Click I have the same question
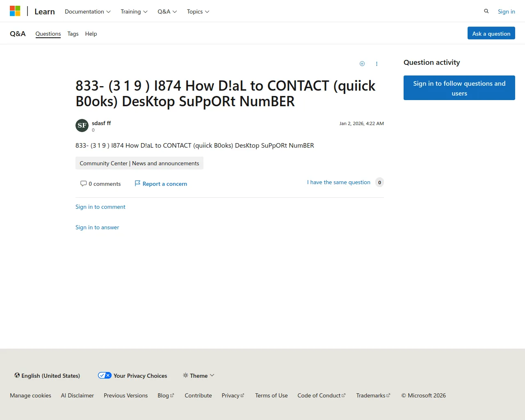Image resolution: width=525 pixels, height=420 pixels. 339,182
